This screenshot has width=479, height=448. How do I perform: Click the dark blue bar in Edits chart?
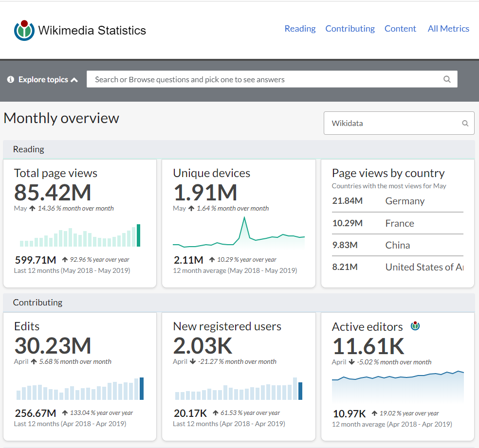click(142, 389)
